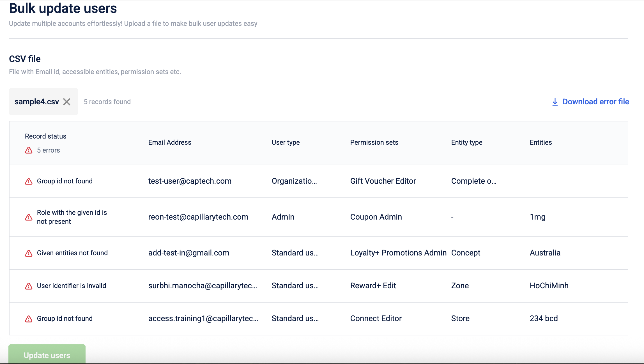This screenshot has width=644, height=364.
Task: Click the sample4.csv file chip
Action: point(37,102)
